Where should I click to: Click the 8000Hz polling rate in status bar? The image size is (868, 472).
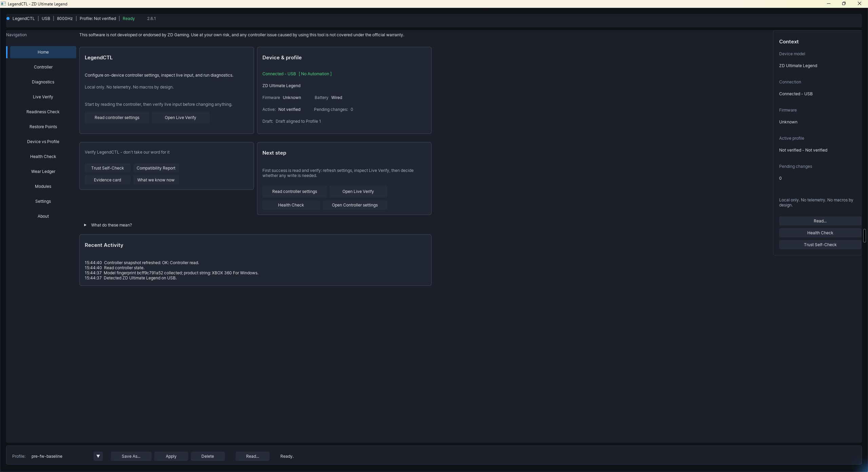pyautogui.click(x=65, y=19)
